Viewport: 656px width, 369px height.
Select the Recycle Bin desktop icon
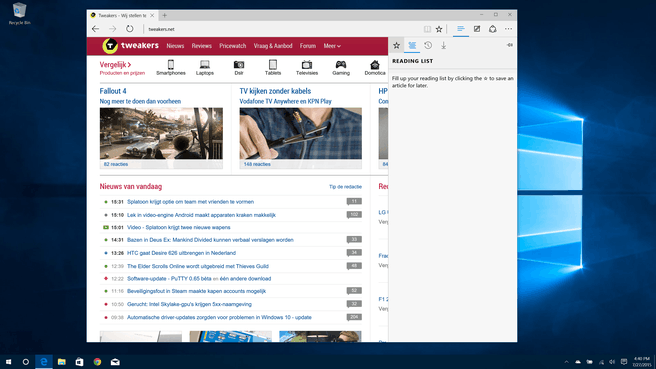point(19,14)
